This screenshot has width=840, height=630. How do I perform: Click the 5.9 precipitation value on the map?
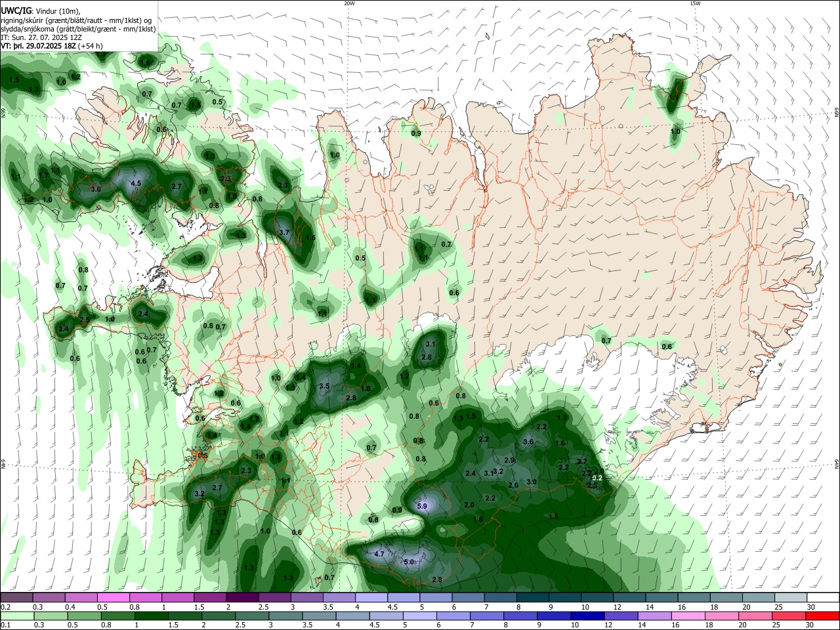[422, 506]
